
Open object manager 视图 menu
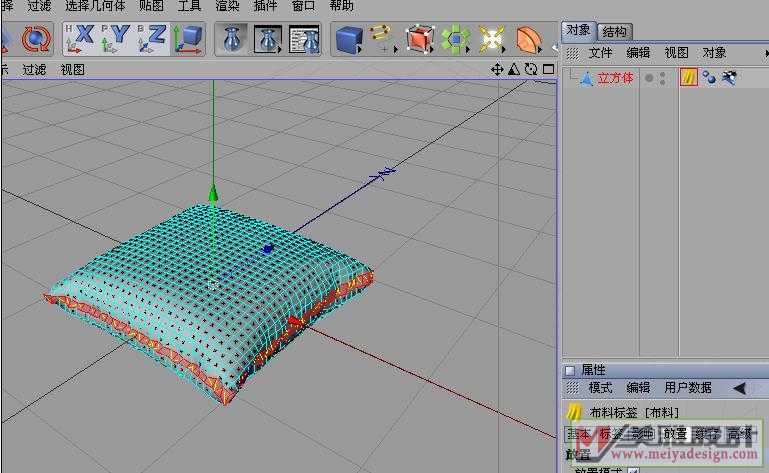676,53
